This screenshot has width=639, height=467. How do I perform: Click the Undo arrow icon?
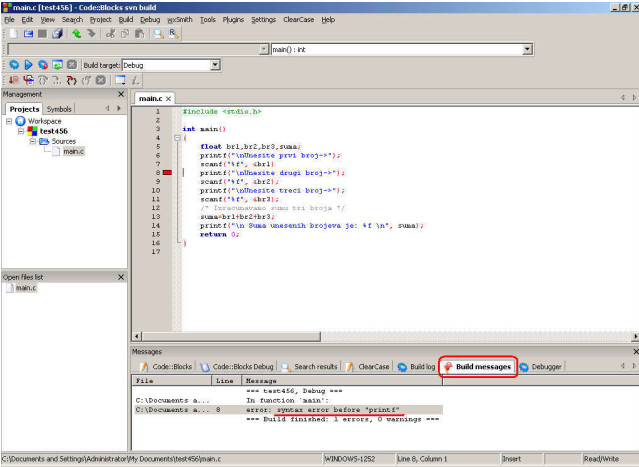(x=76, y=33)
